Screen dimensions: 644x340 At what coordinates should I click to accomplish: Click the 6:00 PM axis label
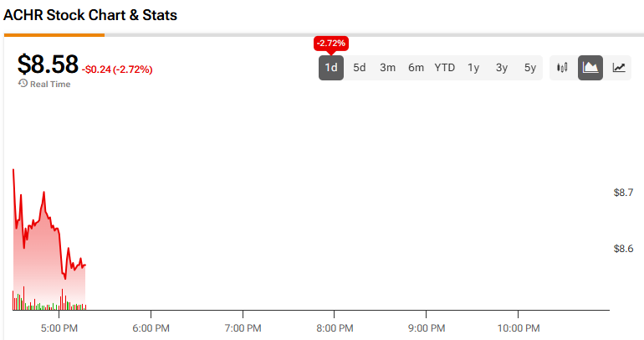151,327
